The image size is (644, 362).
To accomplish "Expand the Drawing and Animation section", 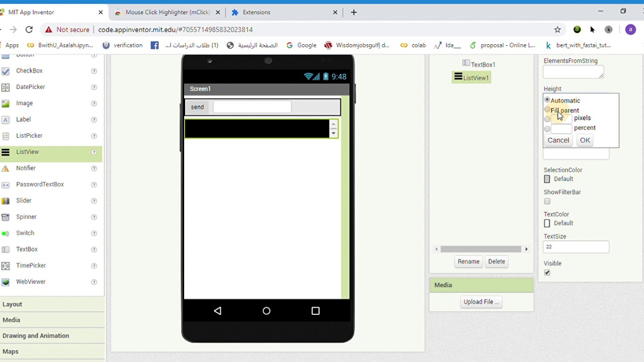I will point(52,336).
